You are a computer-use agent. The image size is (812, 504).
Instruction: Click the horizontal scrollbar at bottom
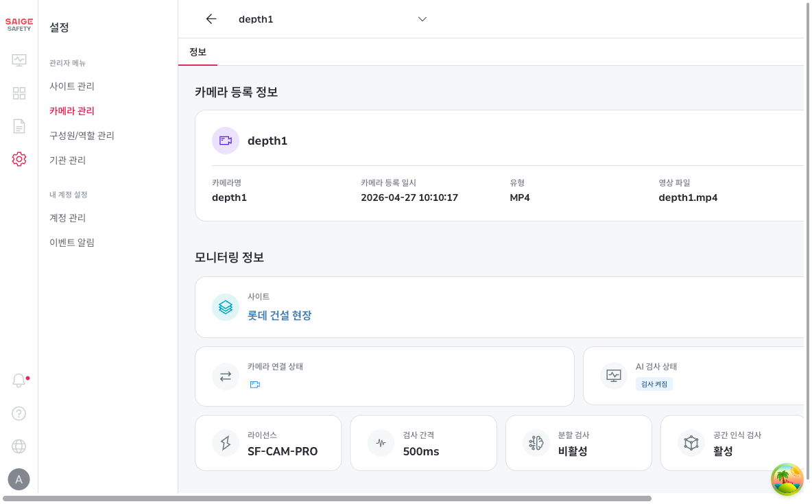pyautogui.click(x=326, y=499)
